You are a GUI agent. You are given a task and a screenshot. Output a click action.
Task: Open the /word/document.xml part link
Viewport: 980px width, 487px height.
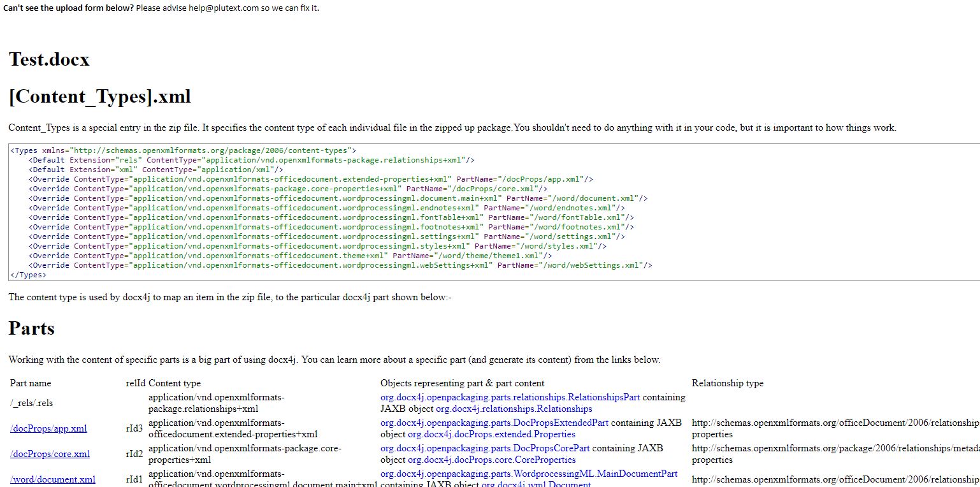point(53,479)
